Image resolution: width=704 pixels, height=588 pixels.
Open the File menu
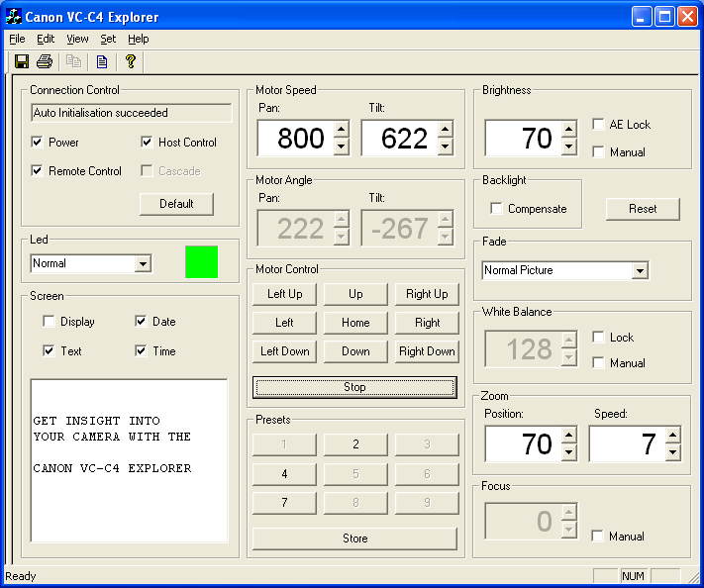click(17, 39)
